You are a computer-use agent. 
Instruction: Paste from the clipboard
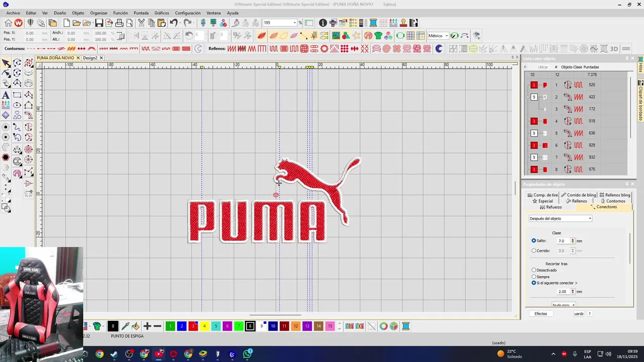click(x=162, y=23)
